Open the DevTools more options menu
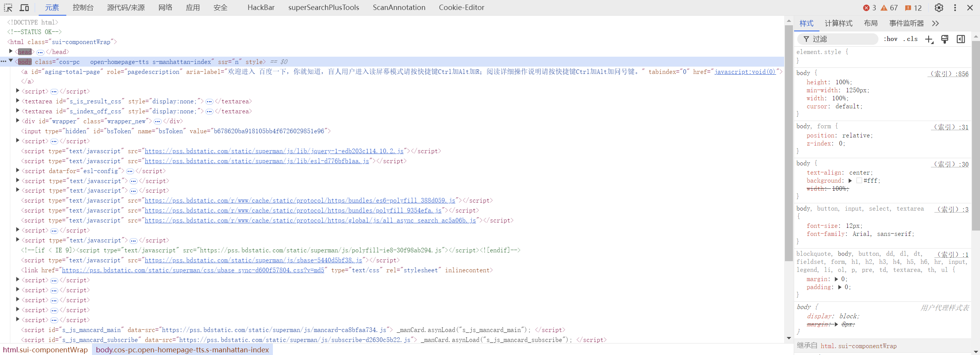980x355 pixels. pyautogui.click(x=955, y=8)
